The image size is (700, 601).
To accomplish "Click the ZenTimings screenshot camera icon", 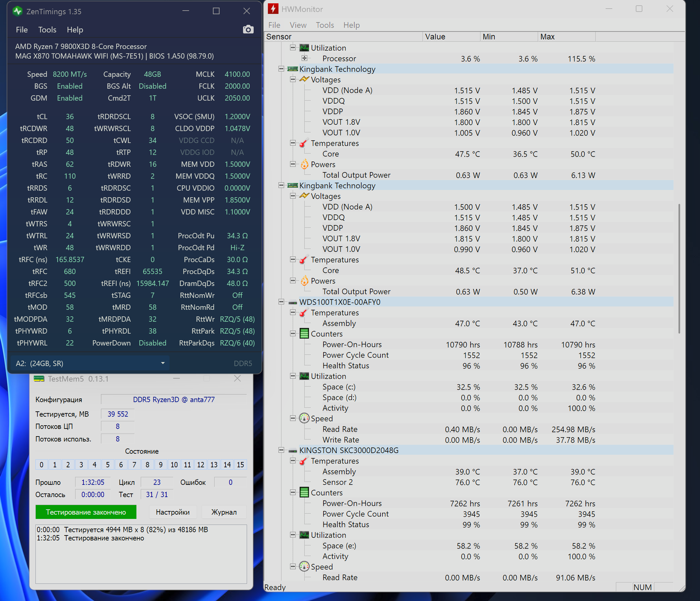I will (248, 29).
